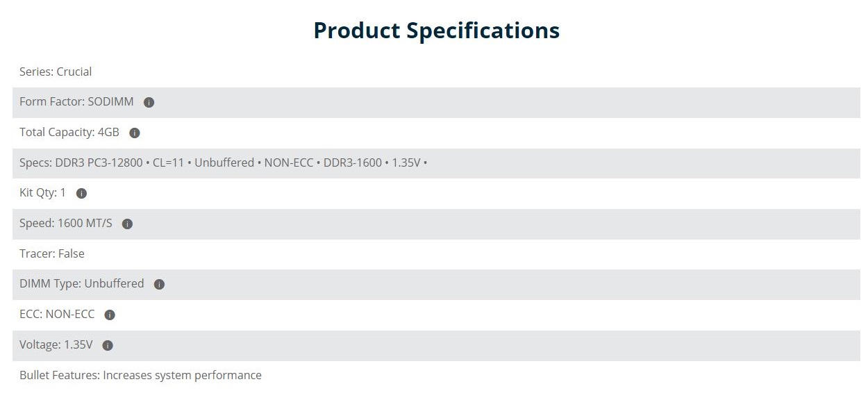Screen dimensions: 868x400
Task: Select the Series: Crucial row text
Action: click(x=56, y=72)
